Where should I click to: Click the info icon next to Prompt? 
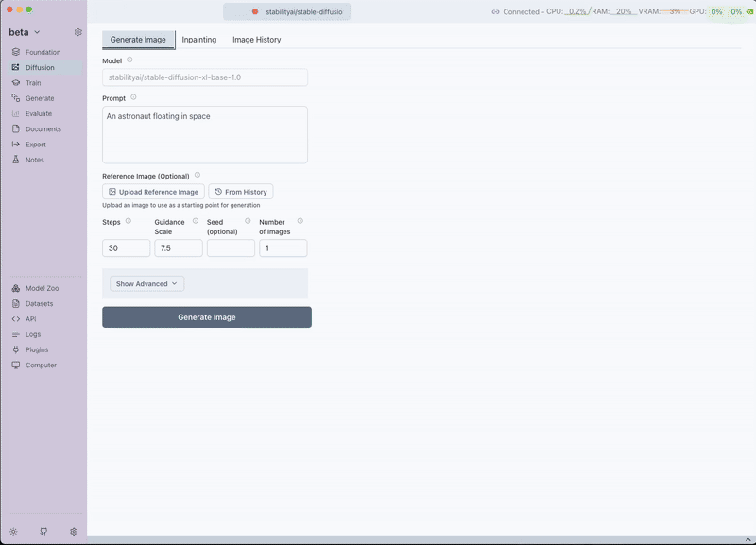tap(133, 97)
